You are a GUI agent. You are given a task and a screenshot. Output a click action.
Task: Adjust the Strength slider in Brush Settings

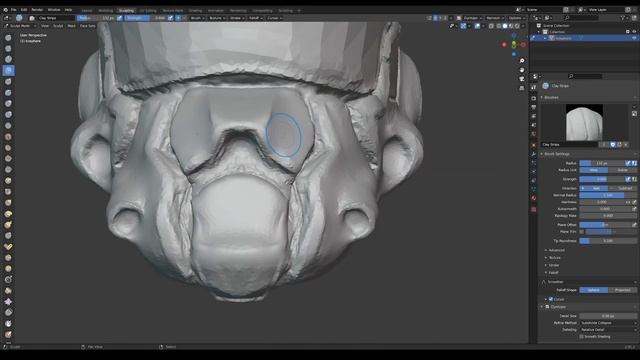click(602, 179)
